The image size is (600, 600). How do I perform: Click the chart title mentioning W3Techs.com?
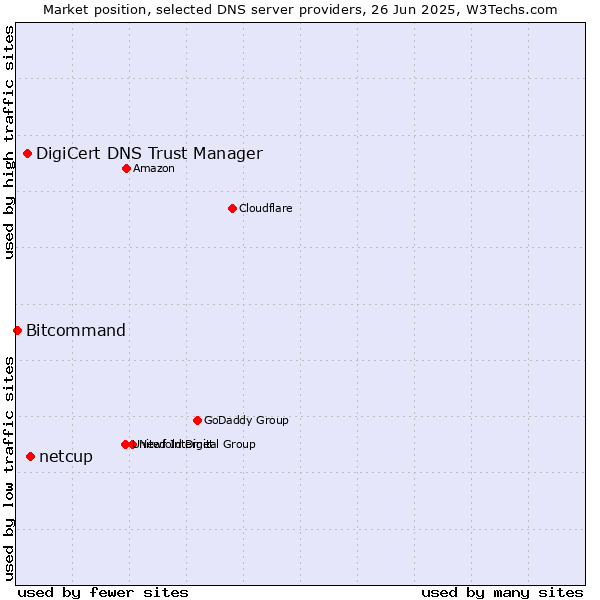300,10
